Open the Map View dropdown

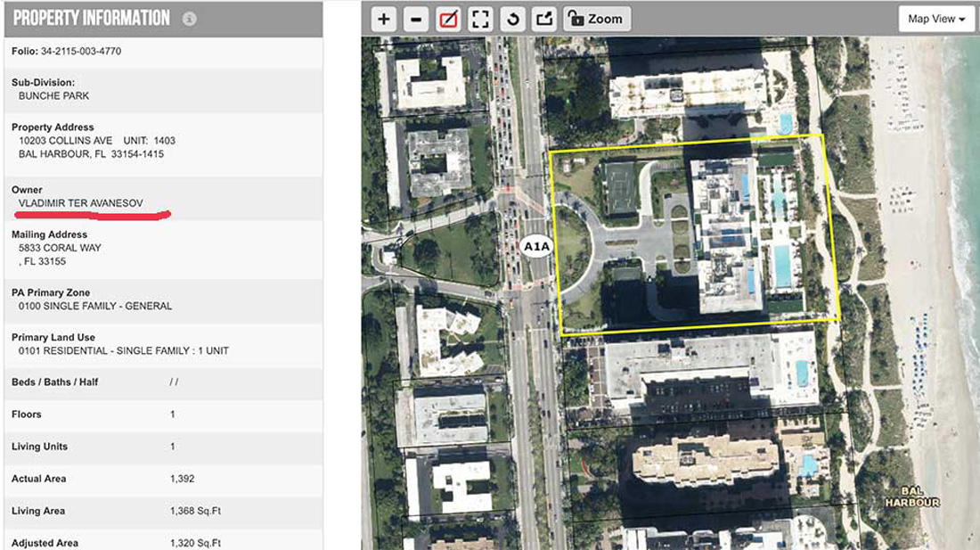pos(936,20)
